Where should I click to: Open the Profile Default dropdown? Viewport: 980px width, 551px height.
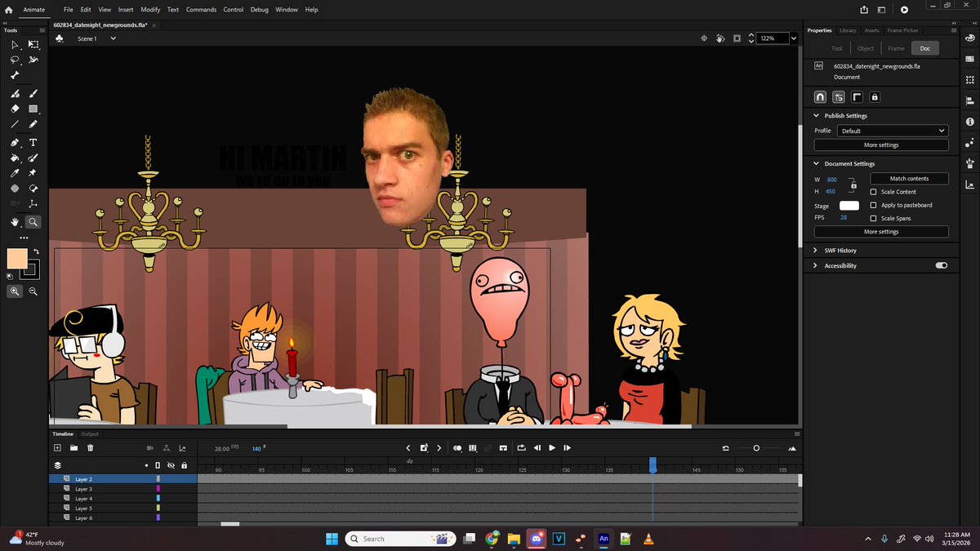[x=893, y=131]
